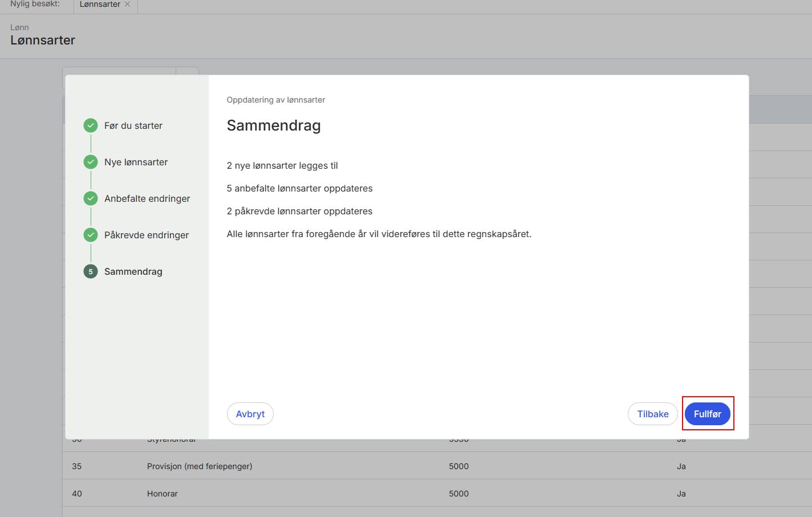This screenshot has height=517, width=812.
Task: Select the row for Provisjon (med feriepenger)
Action: pyautogui.click(x=199, y=466)
